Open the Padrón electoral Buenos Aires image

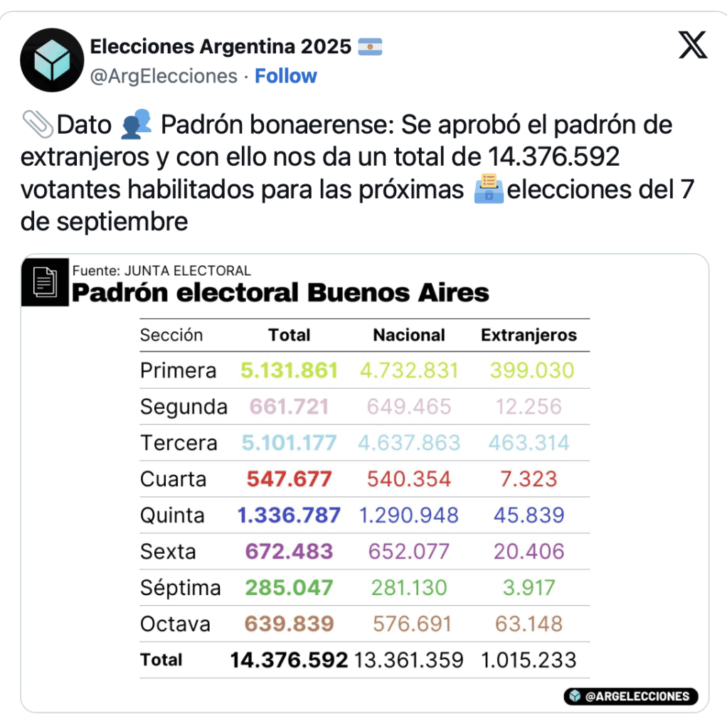(x=365, y=483)
